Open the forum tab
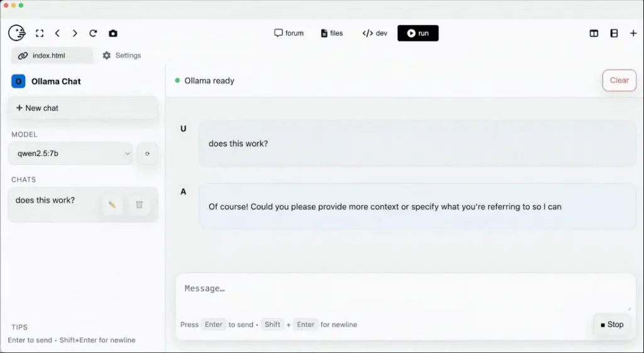 (289, 33)
